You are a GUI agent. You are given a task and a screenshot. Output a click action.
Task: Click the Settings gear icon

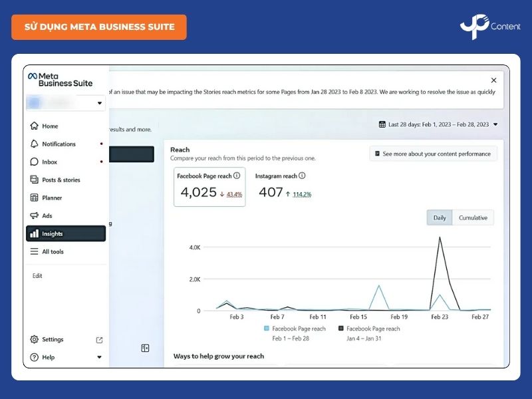coord(35,340)
